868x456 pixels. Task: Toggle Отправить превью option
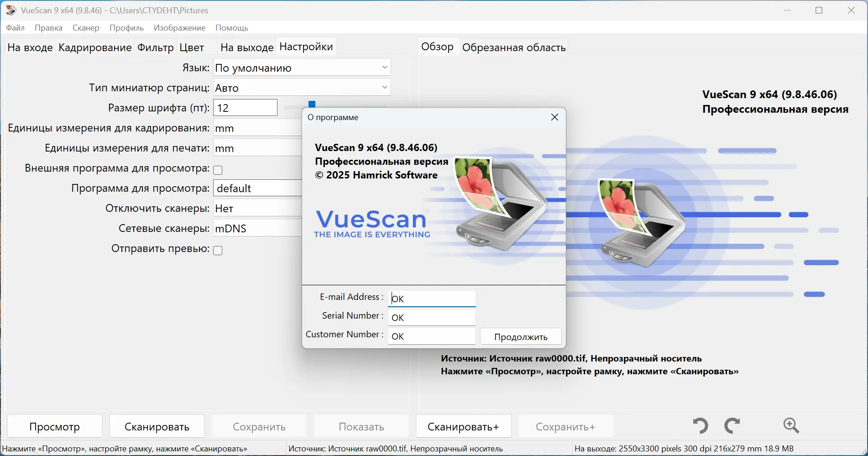218,250
